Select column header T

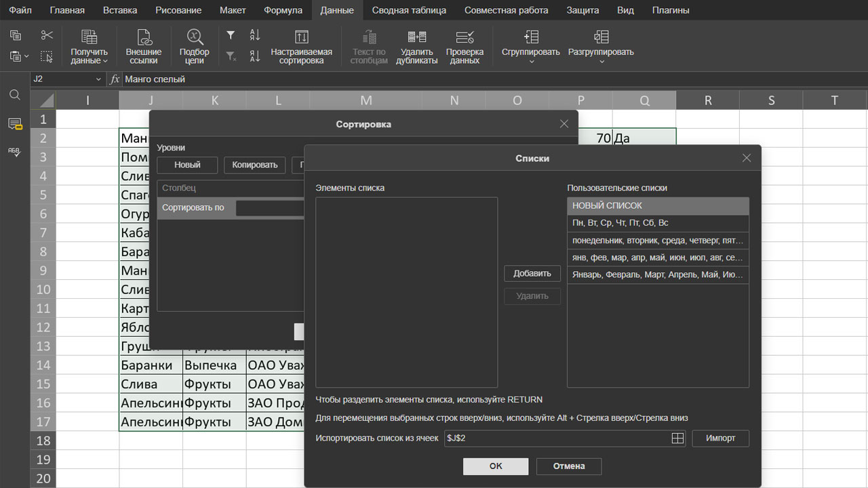834,100
